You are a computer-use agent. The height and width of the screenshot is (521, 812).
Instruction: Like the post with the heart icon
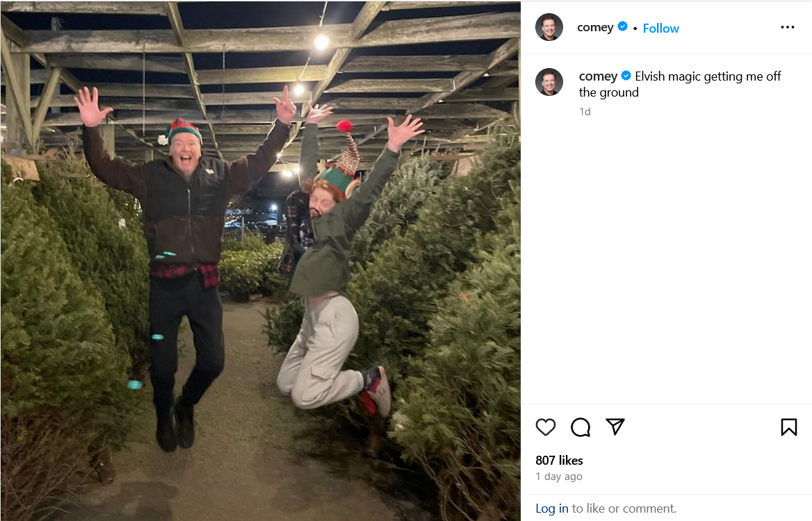(545, 427)
